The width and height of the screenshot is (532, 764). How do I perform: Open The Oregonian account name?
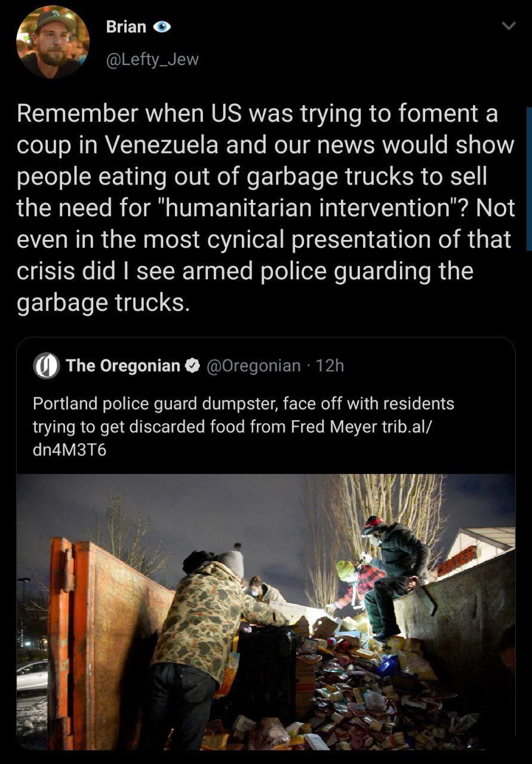click(123, 365)
